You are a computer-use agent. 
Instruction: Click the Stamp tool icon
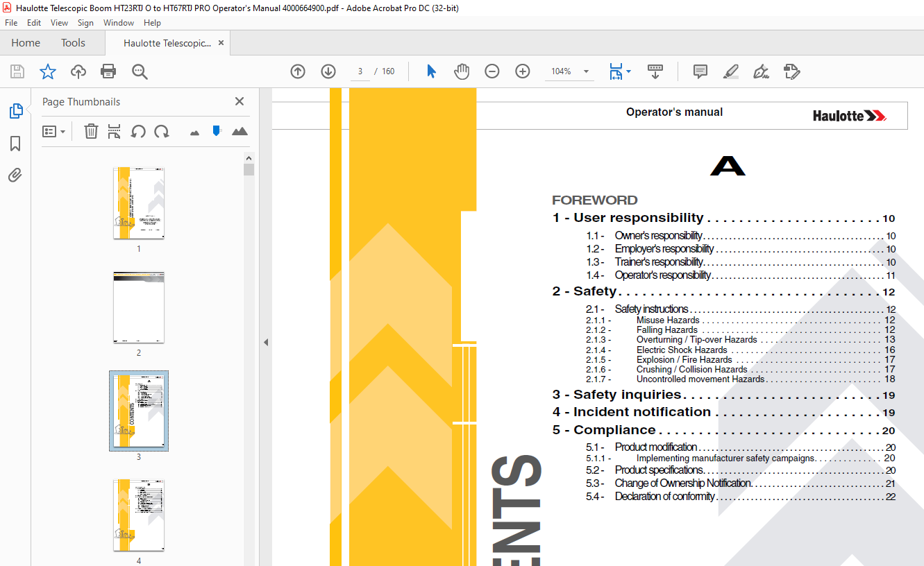[792, 71]
